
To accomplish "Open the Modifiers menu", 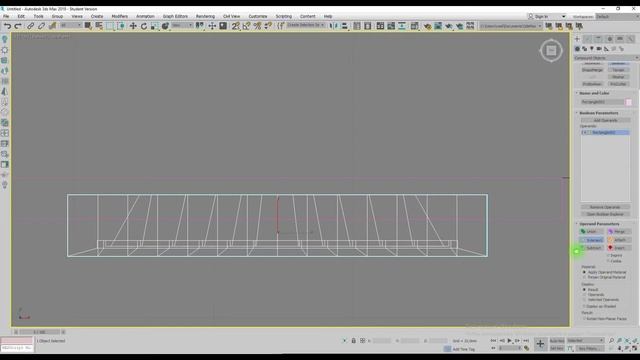I will pos(120,16).
